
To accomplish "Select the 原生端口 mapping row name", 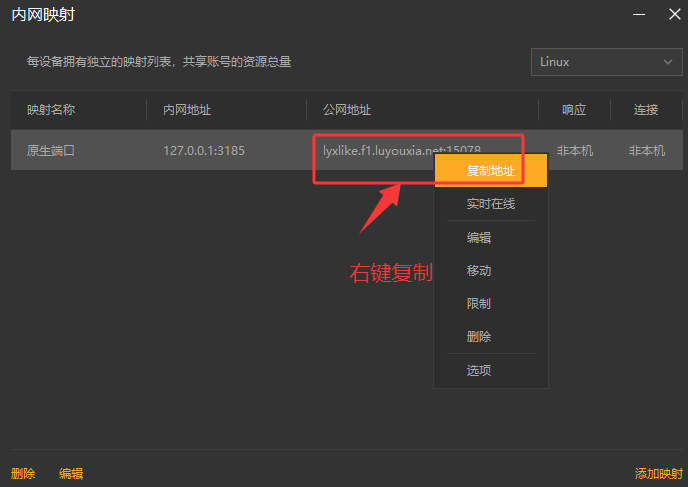I will click(51, 151).
